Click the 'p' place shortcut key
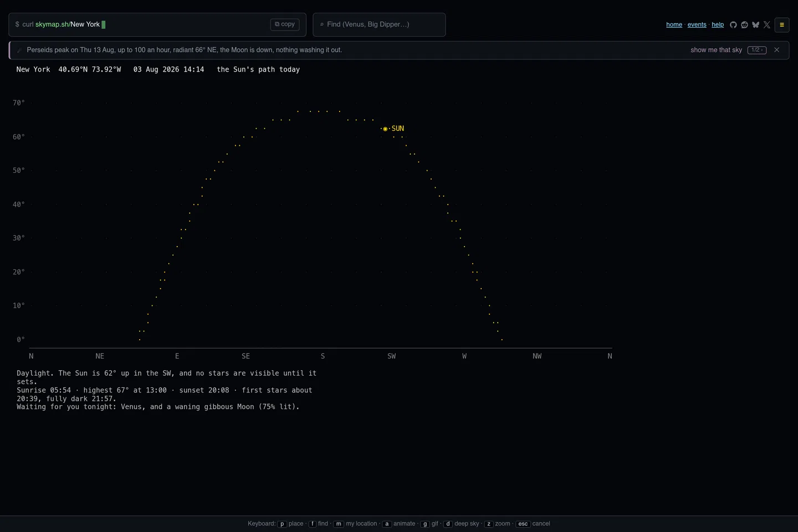798x532 pixels. 282,524
